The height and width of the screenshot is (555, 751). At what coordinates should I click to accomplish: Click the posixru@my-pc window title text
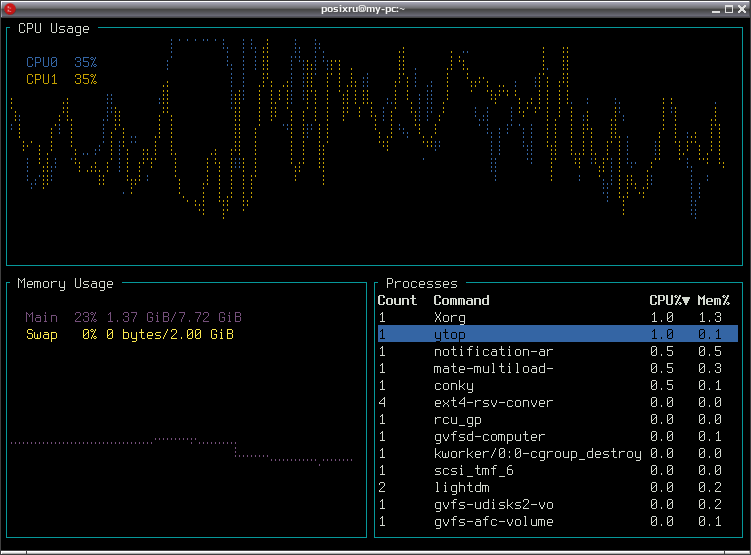tap(363, 9)
